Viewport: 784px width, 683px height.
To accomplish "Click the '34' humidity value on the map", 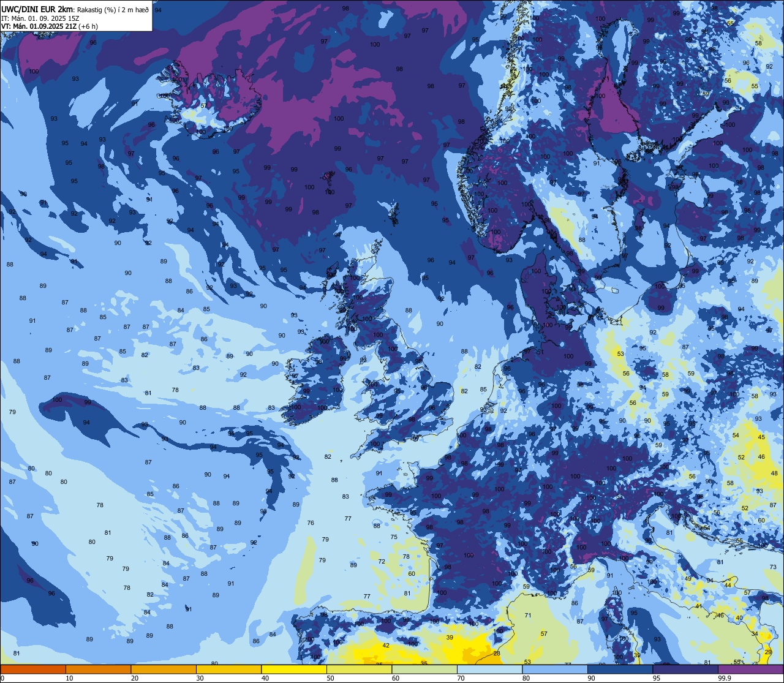I will tap(755, 633).
